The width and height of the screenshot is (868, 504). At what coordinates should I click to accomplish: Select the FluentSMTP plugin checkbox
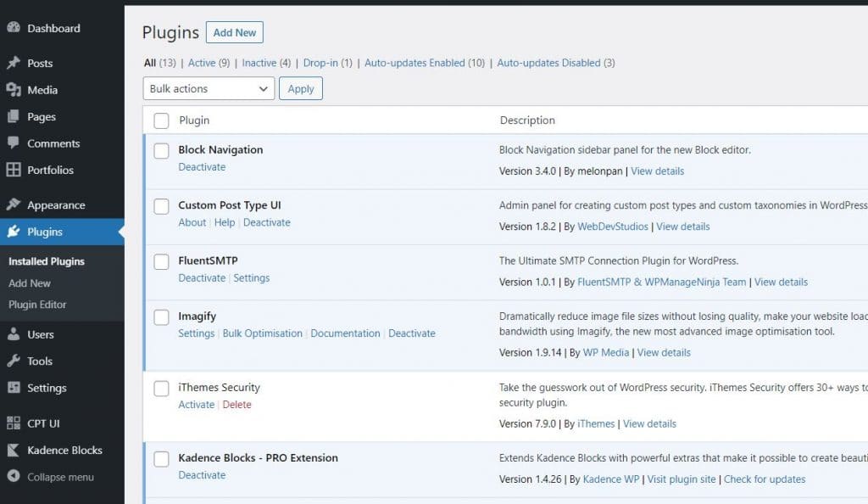(x=161, y=261)
